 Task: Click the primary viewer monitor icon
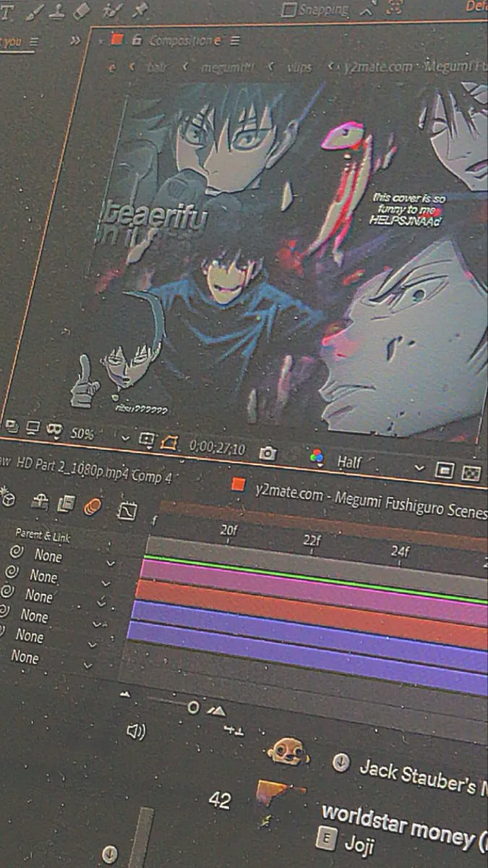point(33,428)
